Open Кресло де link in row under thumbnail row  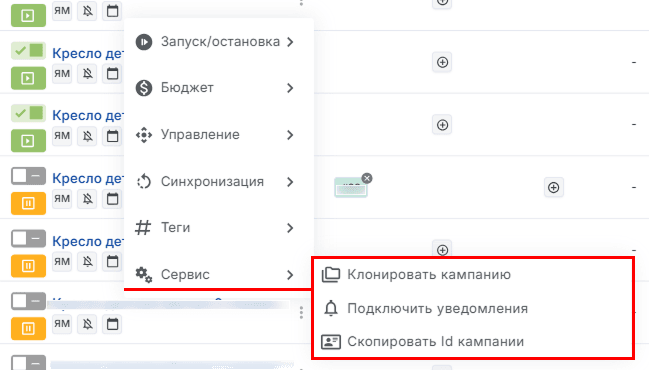88,241
